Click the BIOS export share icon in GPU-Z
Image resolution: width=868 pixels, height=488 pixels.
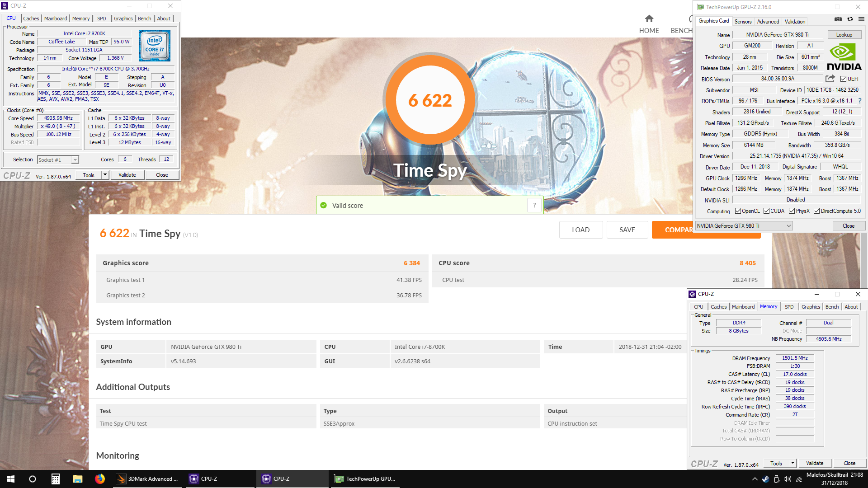(x=830, y=79)
